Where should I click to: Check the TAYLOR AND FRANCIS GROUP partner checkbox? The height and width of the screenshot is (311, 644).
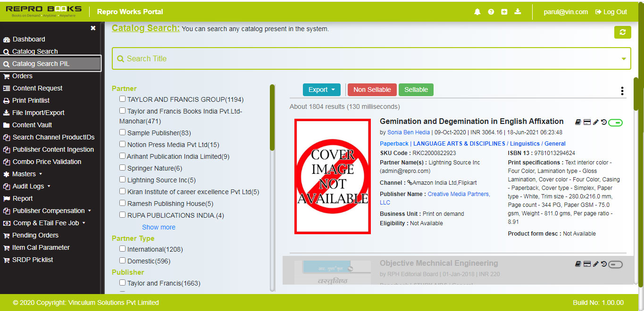tap(122, 99)
